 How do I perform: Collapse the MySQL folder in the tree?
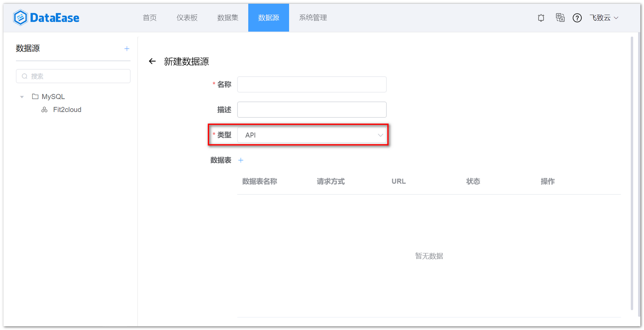[x=22, y=97]
